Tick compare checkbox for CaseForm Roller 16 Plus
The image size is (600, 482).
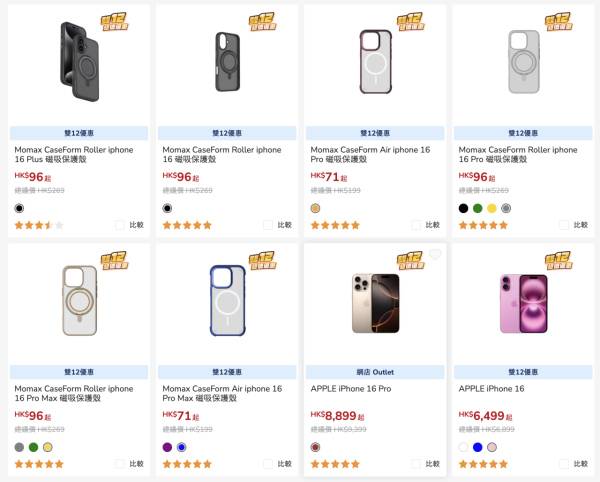[120, 225]
